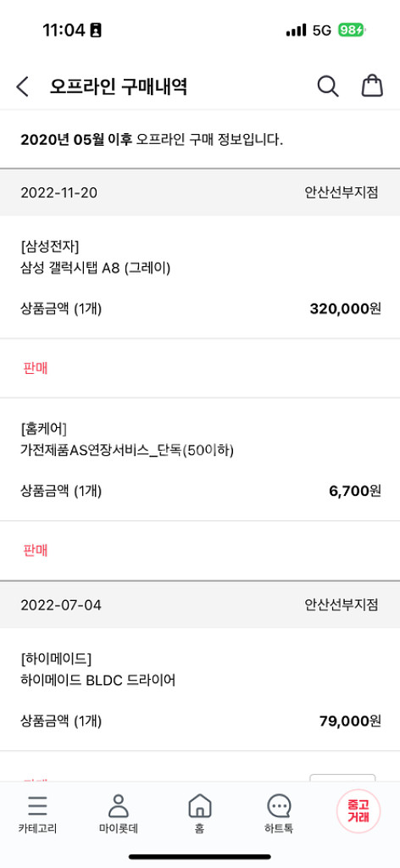
Task: Tap the back arrow icon
Action: click(x=23, y=87)
